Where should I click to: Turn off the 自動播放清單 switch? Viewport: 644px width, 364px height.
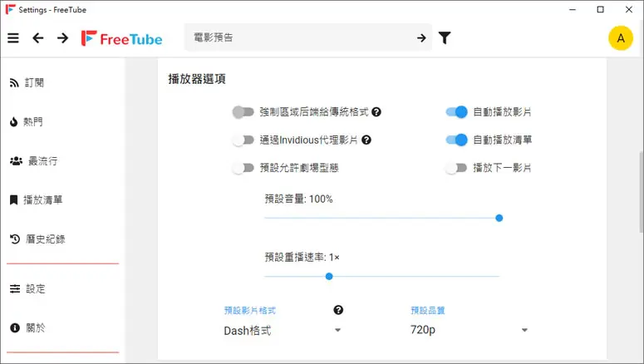[x=456, y=140]
